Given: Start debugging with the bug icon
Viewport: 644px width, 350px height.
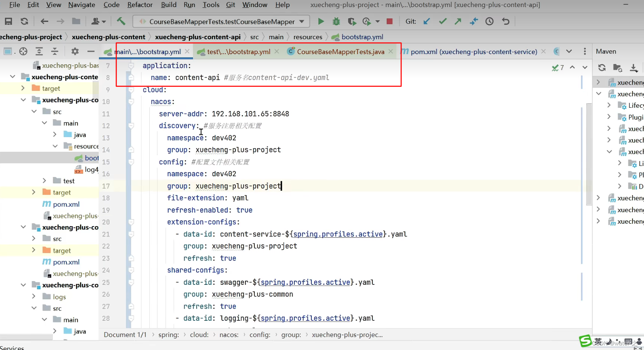Looking at the screenshot, I should [336, 21].
